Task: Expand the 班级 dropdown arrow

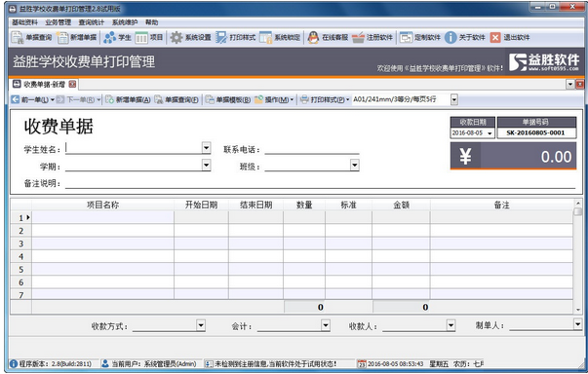Action: [355, 165]
